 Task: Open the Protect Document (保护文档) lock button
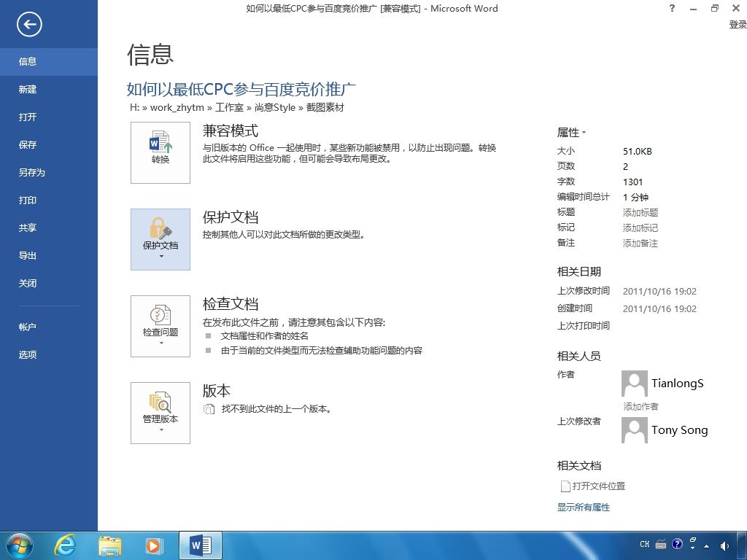coord(160,239)
